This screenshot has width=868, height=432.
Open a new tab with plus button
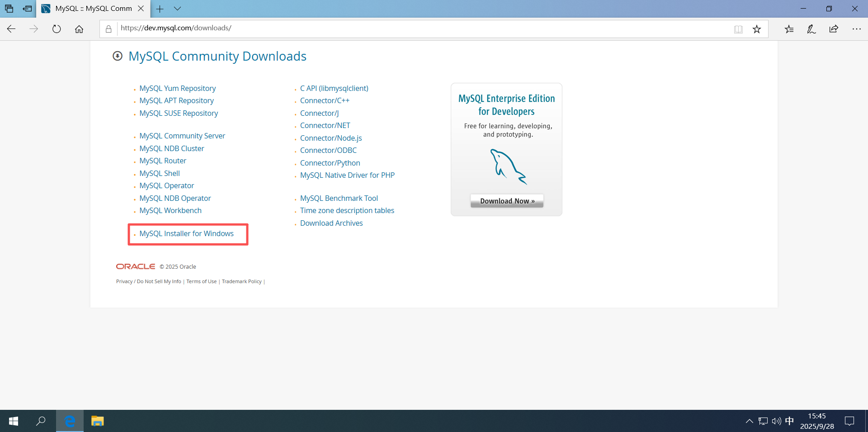click(x=160, y=9)
